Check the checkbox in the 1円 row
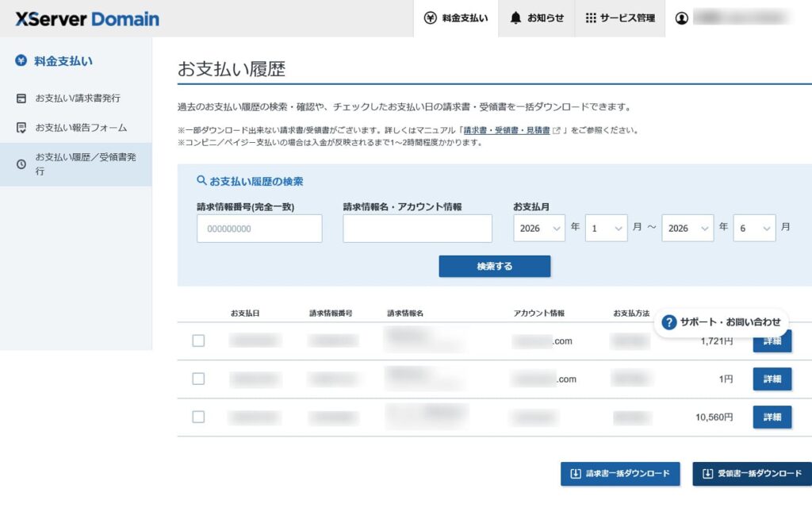Screen dimensions: 812x527 [x=198, y=379]
